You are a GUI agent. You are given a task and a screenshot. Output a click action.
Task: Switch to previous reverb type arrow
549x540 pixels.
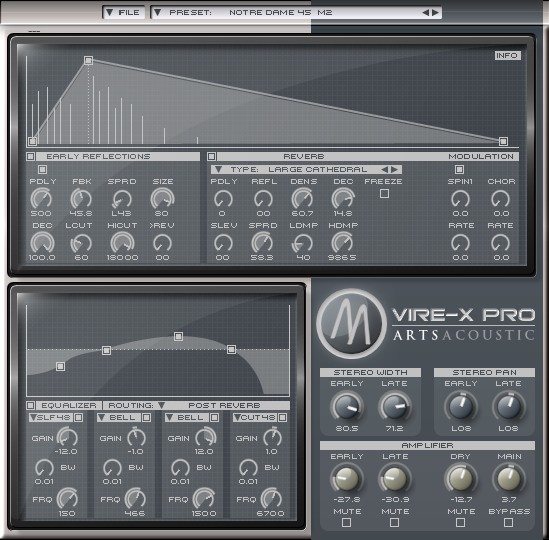pyautogui.click(x=384, y=169)
